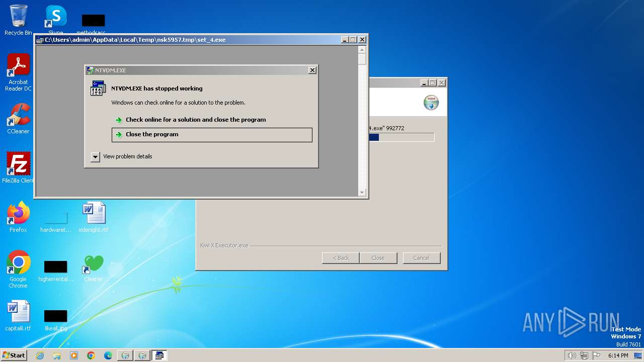
Task: Switch to first installer taskbar item
Action: 125,355
